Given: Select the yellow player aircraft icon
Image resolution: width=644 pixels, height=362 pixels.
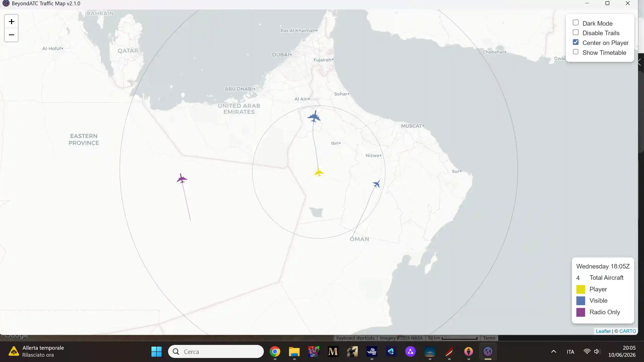Looking at the screenshot, I should click(x=319, y=172).
